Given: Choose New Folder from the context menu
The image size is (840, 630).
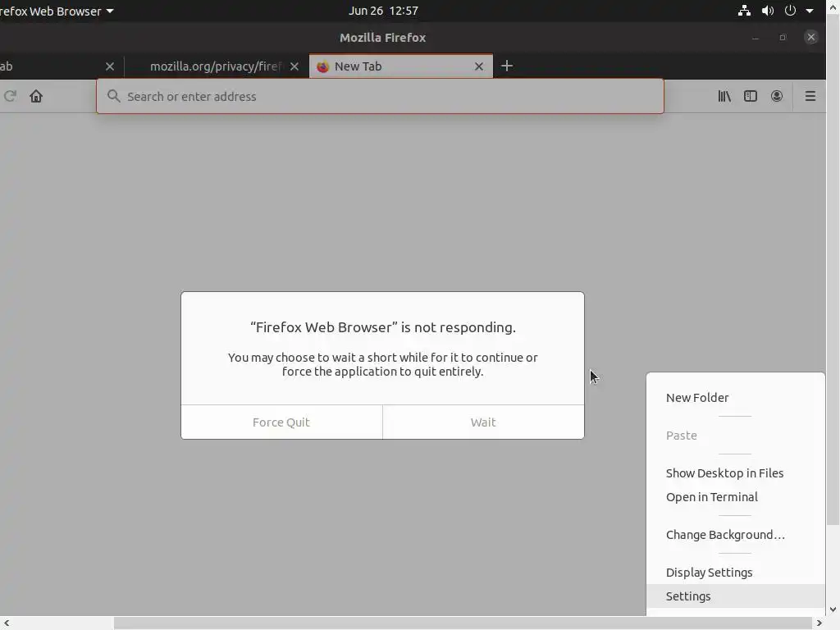Looking at the screenshot, I should point(736,398).
